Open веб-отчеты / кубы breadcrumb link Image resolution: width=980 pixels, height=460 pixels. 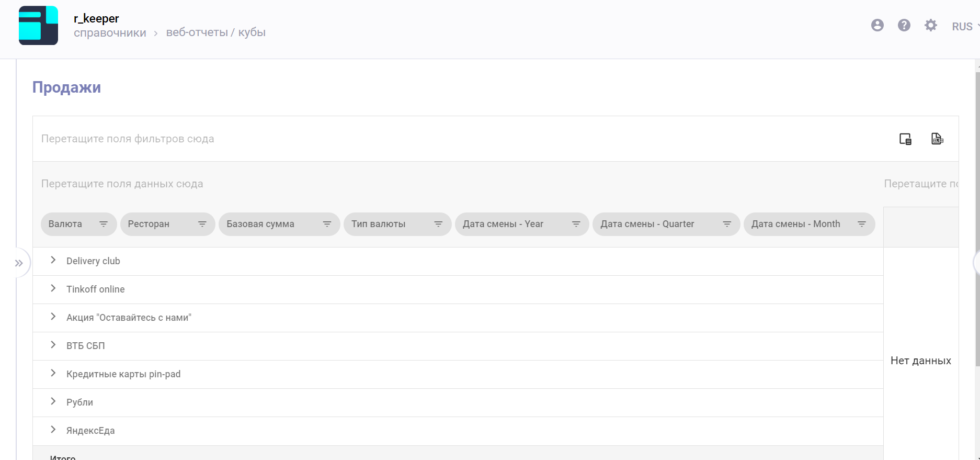215,32
